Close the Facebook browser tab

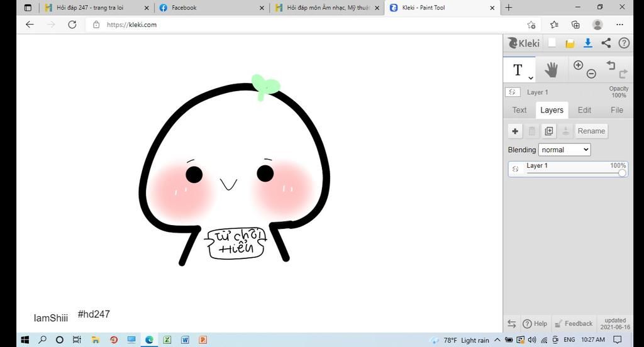click(262, 8)
